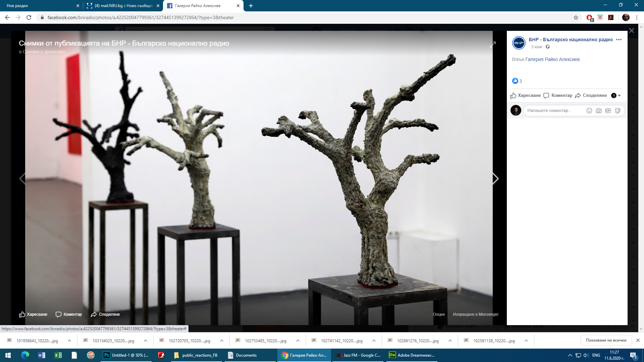This screenshot has width=644, height=362.
Task: Expand options for the 103154025 download
Action: click(146, 341)
